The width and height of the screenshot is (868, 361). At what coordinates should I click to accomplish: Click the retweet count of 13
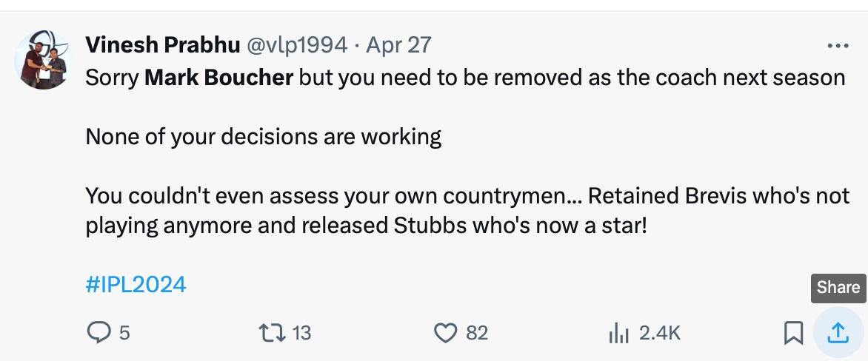[x=302, y=334]
